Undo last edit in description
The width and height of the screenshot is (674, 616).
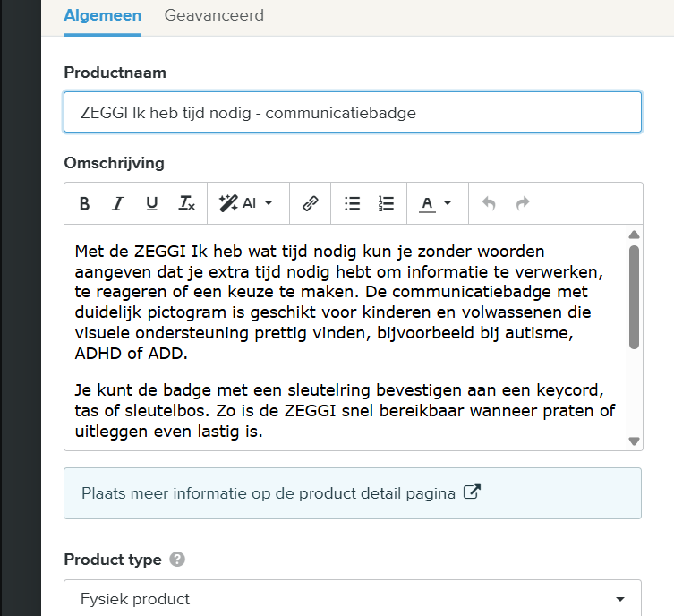pos(489,203)
